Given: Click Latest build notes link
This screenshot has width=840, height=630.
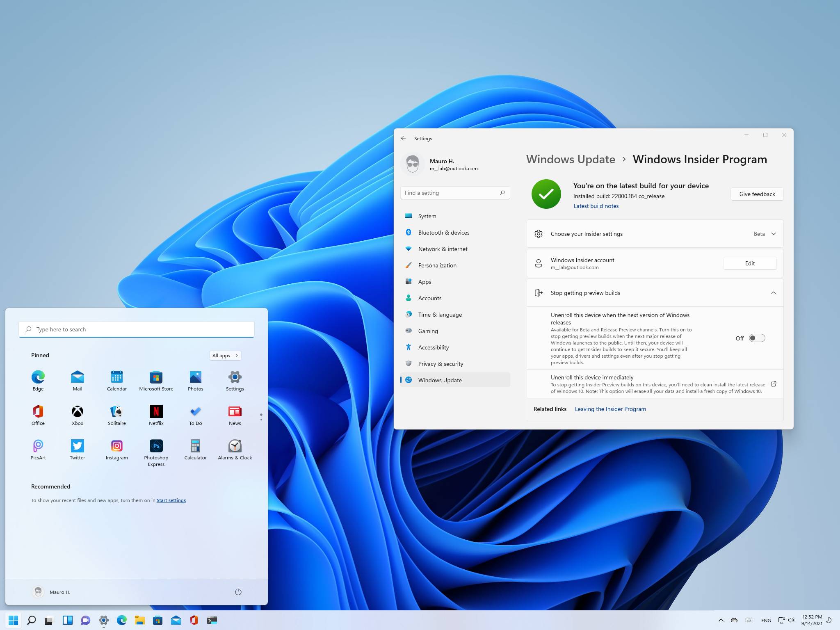Looking at the screenshot, I should pyautogui.click(x=595, y=206).
